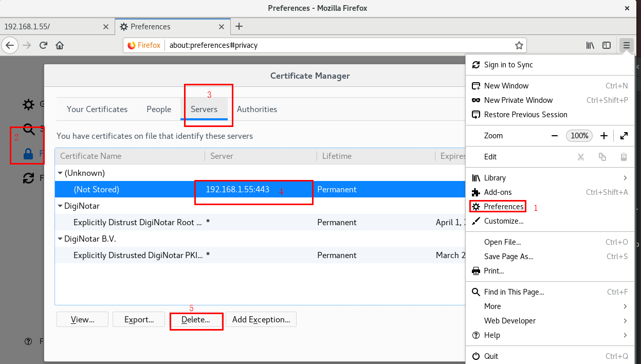Image resolution: width=641 pixels, height=364 pixels.
Task: Go back with the back arrow
Action: coord(10,45)
